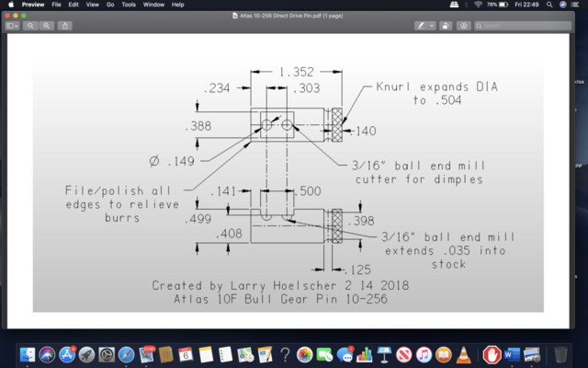588x368 pixels.
Task: Open Finder from the Dock
Action: (x=27, y=354)
